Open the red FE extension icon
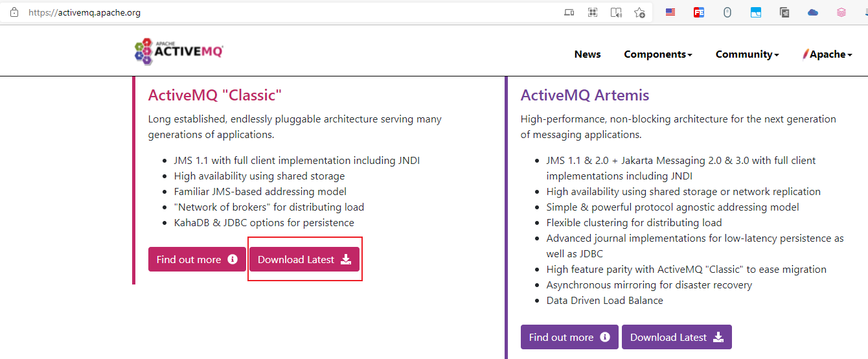 click(699, 12)
